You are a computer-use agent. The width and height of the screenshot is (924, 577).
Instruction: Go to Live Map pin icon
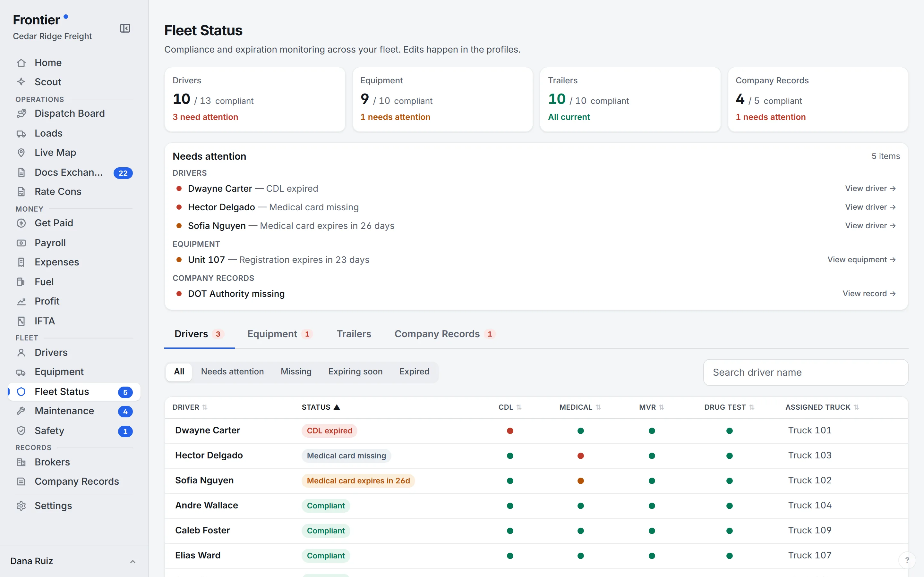click(21, 152)
